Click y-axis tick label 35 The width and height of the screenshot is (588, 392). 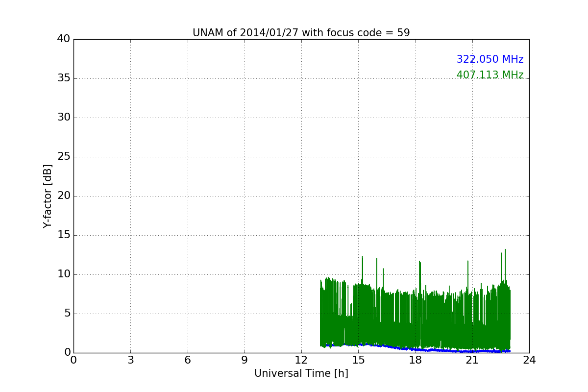[64, 78]
